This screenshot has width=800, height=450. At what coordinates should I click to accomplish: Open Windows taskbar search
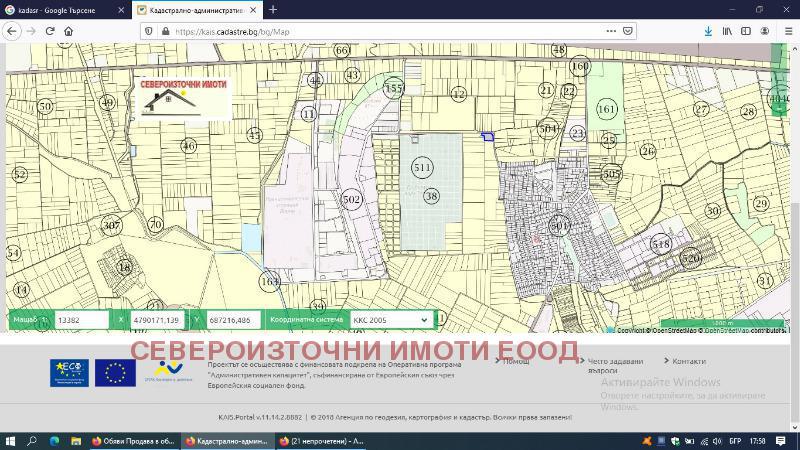coord(32,440)
